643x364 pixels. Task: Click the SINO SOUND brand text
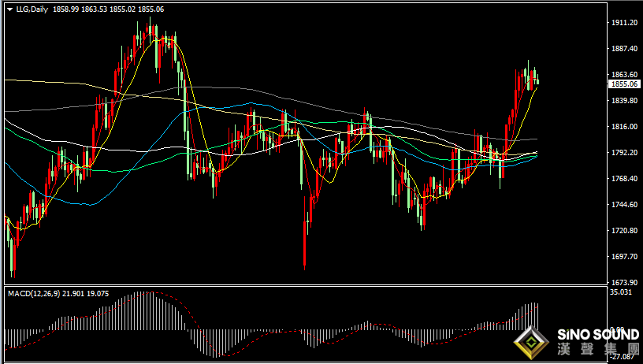click(x=598, y=335)
